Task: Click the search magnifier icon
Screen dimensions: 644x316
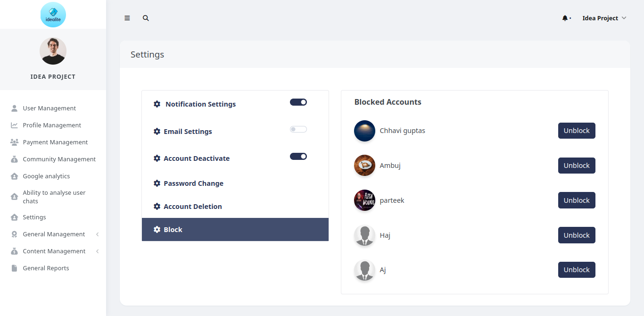Action: [146, 18]
